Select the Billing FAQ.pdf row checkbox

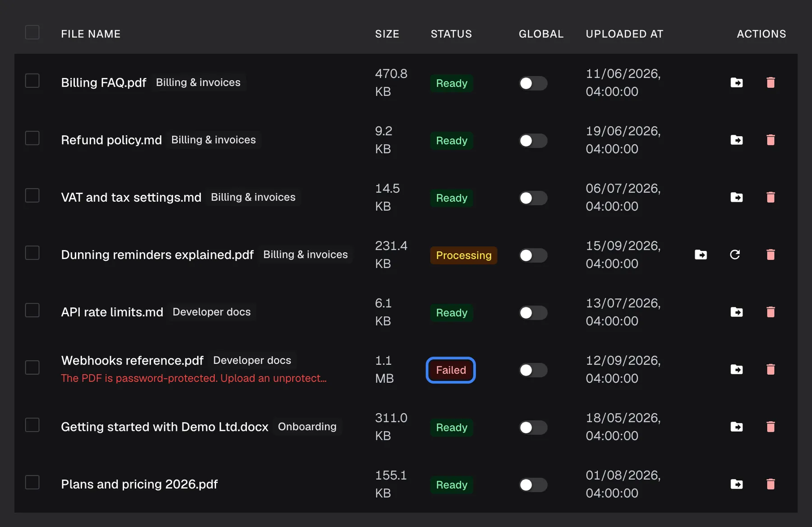coord(32,81)
